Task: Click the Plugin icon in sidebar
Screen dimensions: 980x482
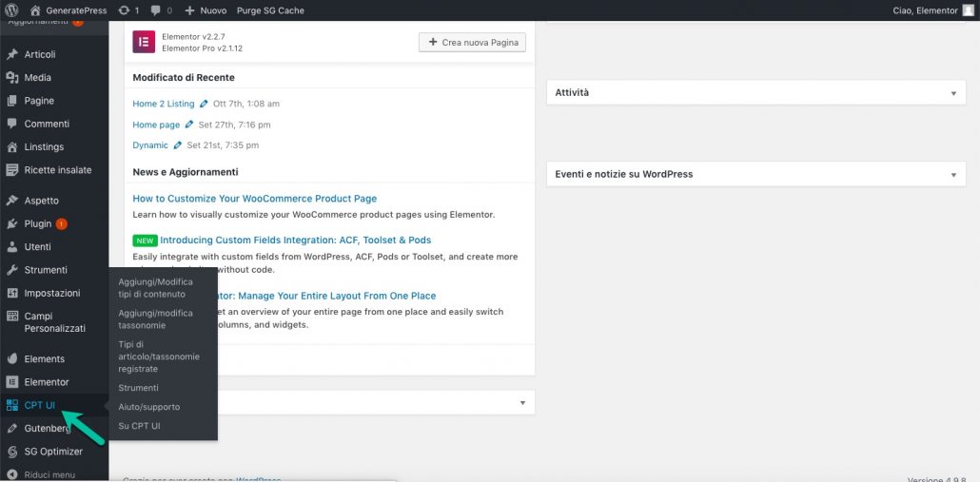Action: (12, 223)
